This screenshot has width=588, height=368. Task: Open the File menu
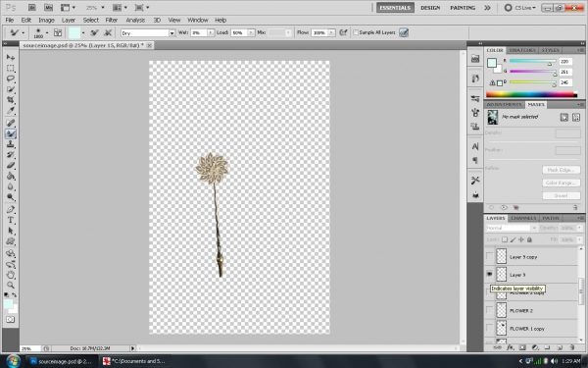click(10, 20)
